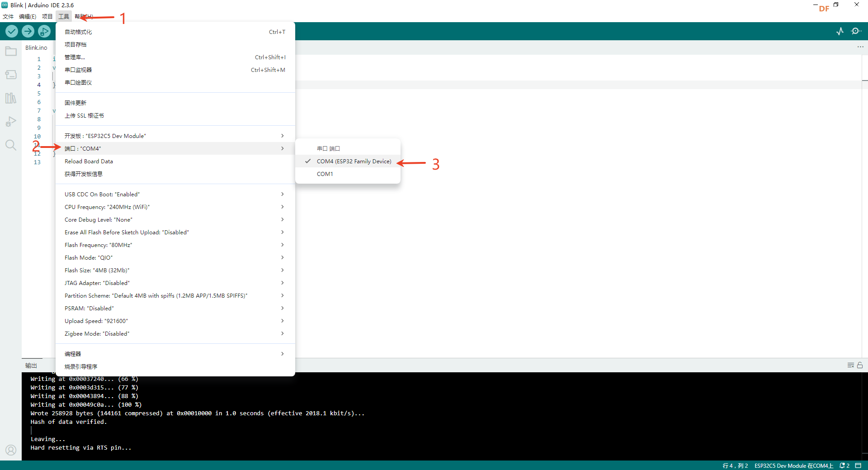Open Serial Monitor icon in top-right toolbar

856,31
